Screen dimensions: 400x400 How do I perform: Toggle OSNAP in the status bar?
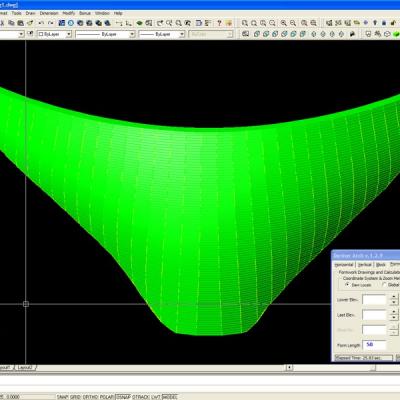(x=123, y=397)
